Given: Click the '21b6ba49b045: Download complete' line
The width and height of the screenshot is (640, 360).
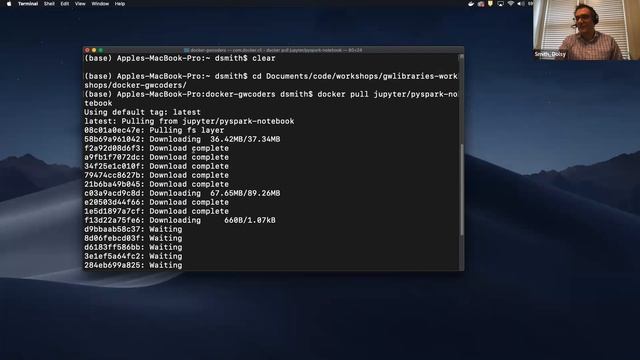Looking at the screenshot, I should (x=156, y=184).
